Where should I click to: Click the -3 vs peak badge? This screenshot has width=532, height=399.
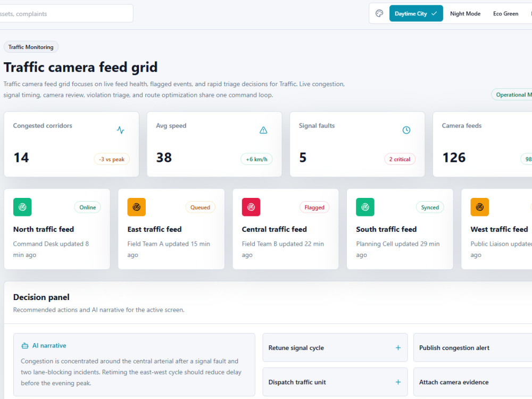point(112,159)
